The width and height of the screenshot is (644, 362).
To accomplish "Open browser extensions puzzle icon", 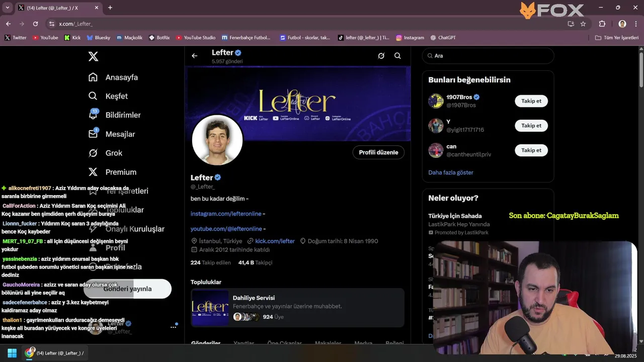I will click(x=602, y=24).
